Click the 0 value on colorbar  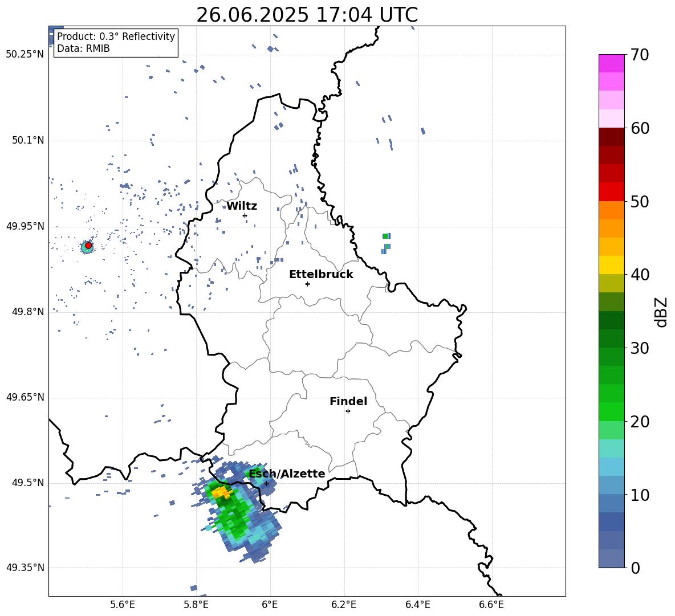(x=635, y=568)
